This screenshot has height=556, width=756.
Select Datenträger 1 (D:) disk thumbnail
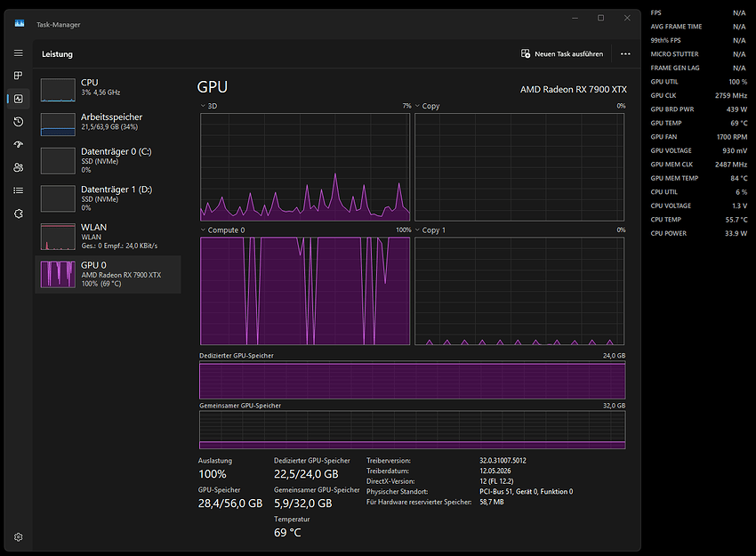[58, 198]
